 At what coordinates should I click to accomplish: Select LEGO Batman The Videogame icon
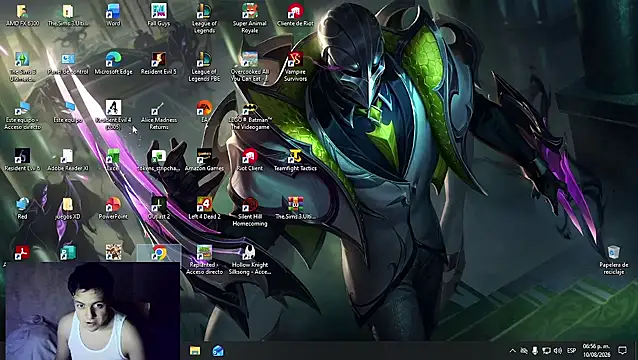tap(250, 115)
